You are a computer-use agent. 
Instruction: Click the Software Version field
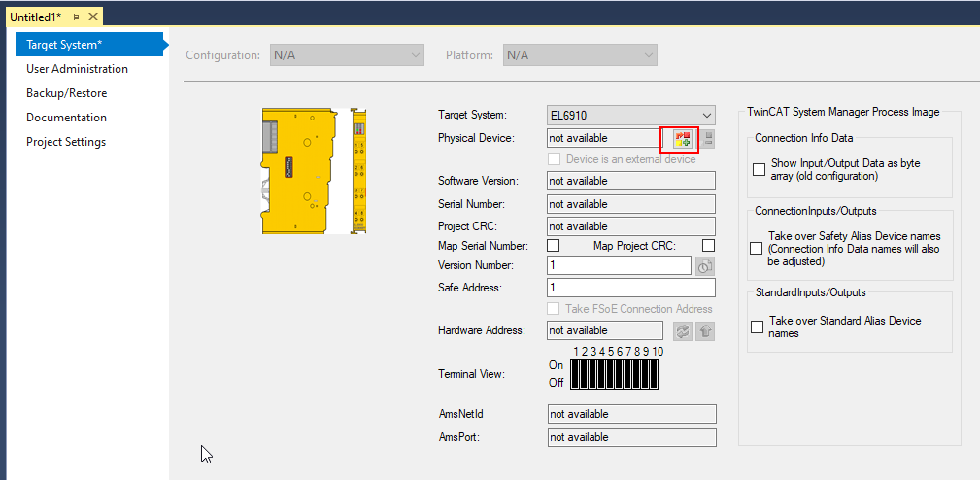pyautogui.click(x=630, y=181)
